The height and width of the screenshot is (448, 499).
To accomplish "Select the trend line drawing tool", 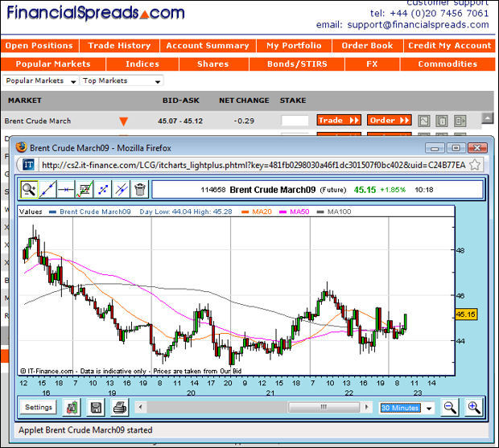I will [x=47, y=190].
